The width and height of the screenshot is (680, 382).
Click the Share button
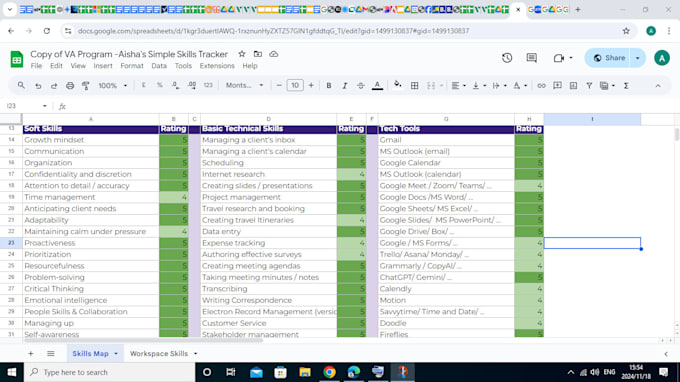[x=609, y=58]
